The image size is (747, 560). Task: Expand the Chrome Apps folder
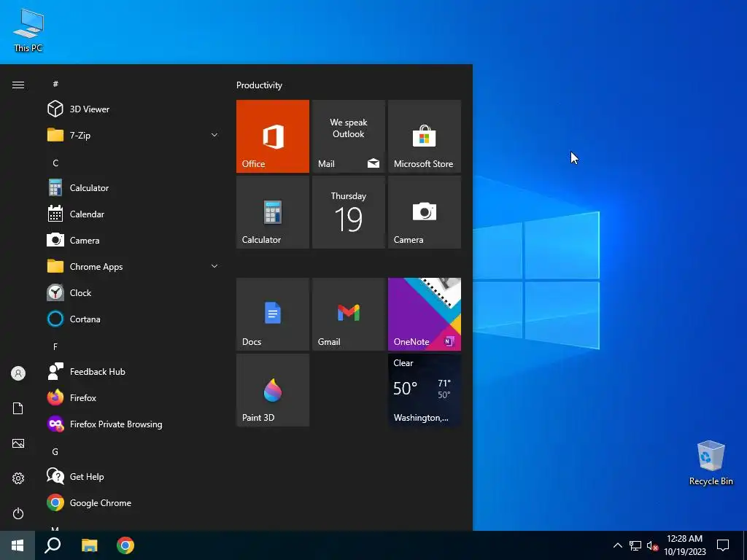(133, 266)
